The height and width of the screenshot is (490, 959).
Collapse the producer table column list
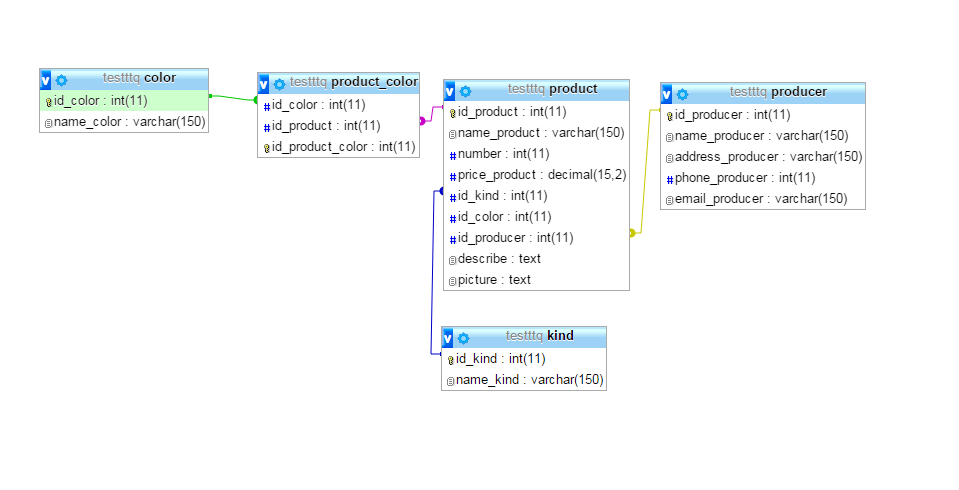click(667, 94)
